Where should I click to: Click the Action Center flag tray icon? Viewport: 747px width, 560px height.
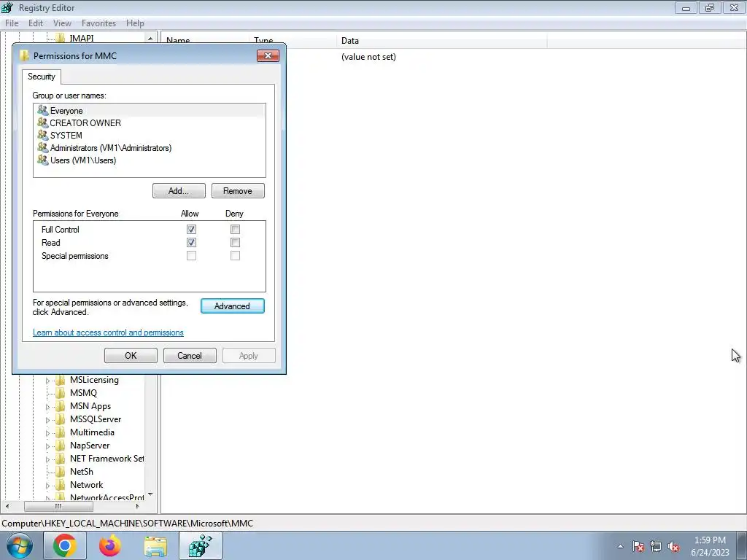click(x=638, y=546)
